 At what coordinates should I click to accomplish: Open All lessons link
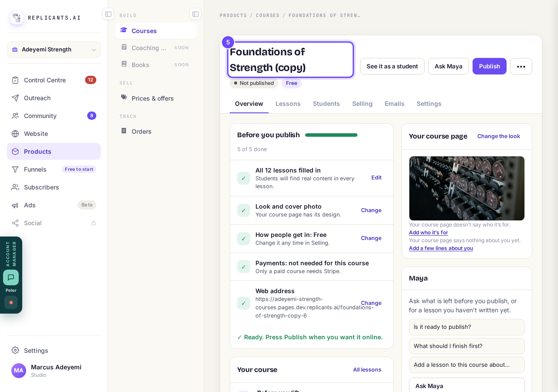(x=367, y=370)
